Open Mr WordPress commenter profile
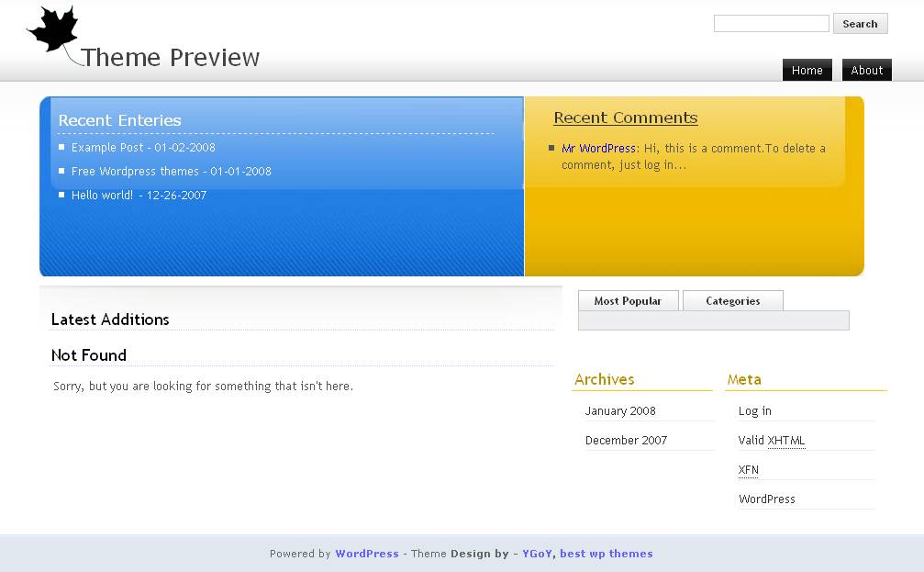The width and height of the screenshot is (924, 572). coord(597,147)
